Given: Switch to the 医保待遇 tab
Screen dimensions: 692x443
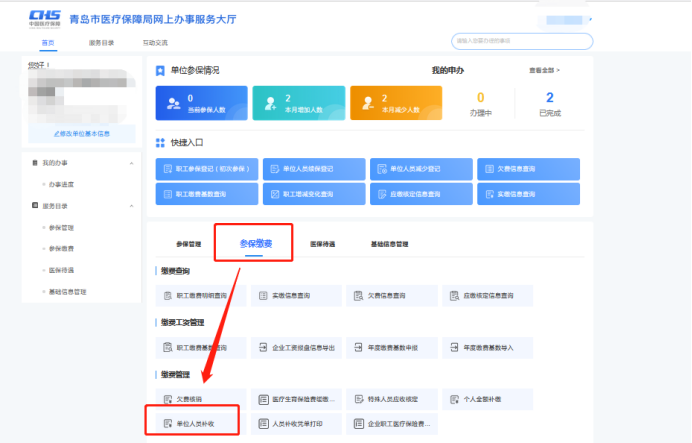Looking at the screenshot, I should pos(322,243).
